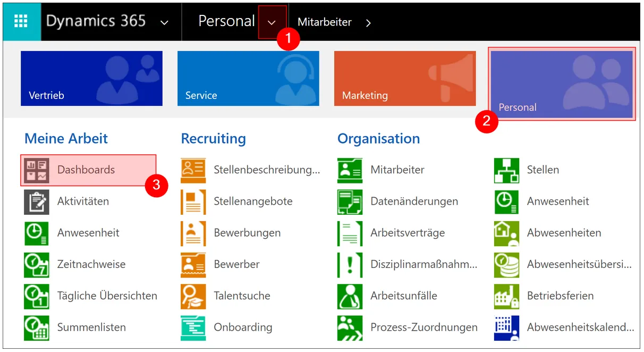The height and width of the screenshot is (352, 644).
Task: Select the Personal area tile
Action: tap(562, 84)
